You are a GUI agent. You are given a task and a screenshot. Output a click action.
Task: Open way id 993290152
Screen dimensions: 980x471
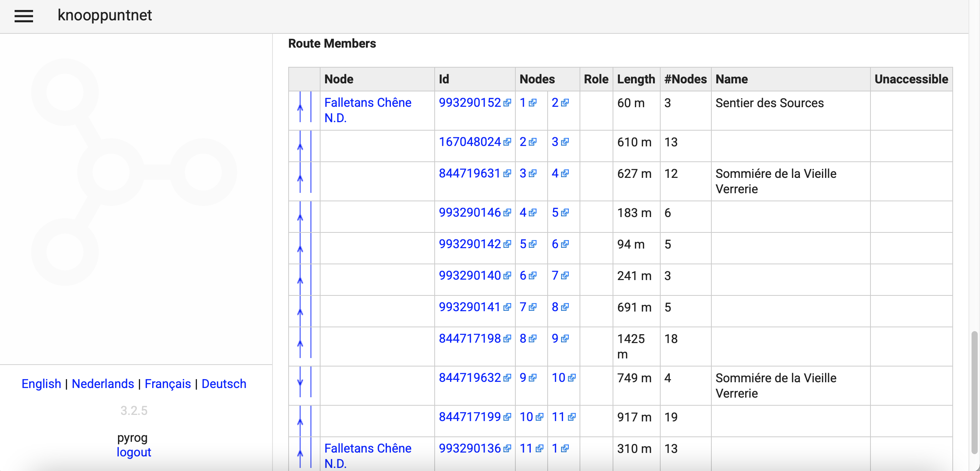pyautogui.click(x=470, y=103)
